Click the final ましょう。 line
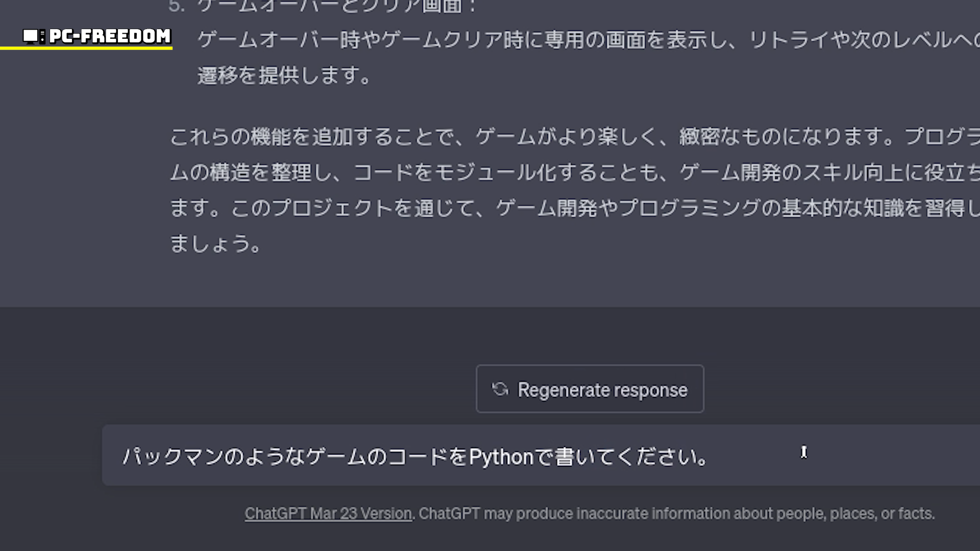Screen dimensions: 980x551 (x=215, y=243)
